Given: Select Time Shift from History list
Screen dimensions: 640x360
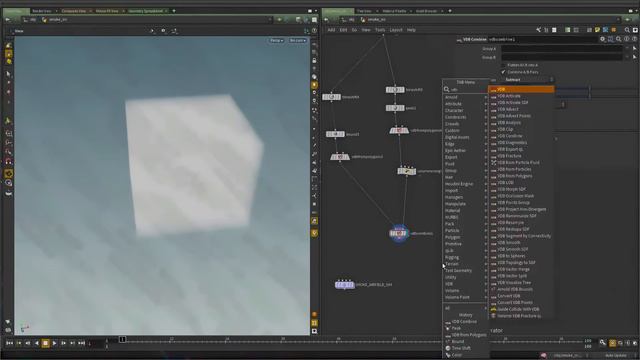Looking at the screenshot, I should 461,348.
